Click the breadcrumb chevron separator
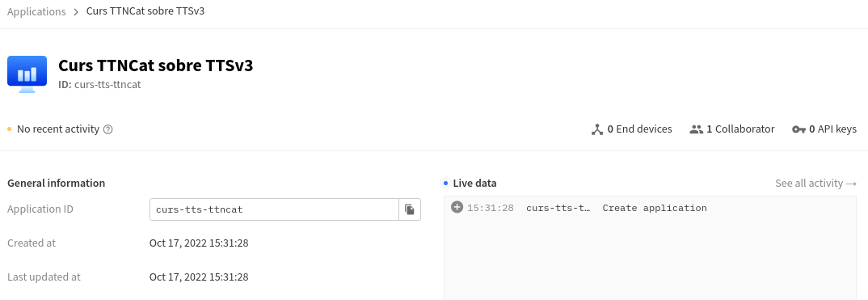Screen dimensions: 868x300 (x=76, y=11)
